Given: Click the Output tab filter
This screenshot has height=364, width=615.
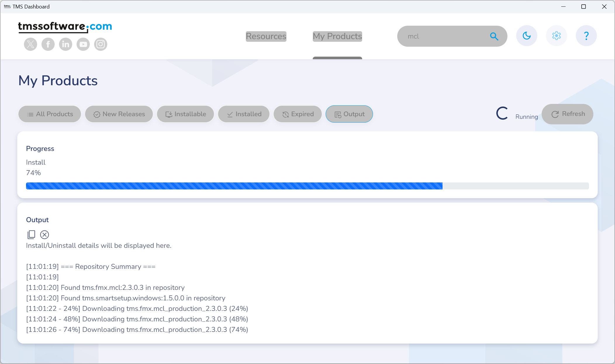Looking at the screenshot, I should pyautogui.click(x=349, y=114).
